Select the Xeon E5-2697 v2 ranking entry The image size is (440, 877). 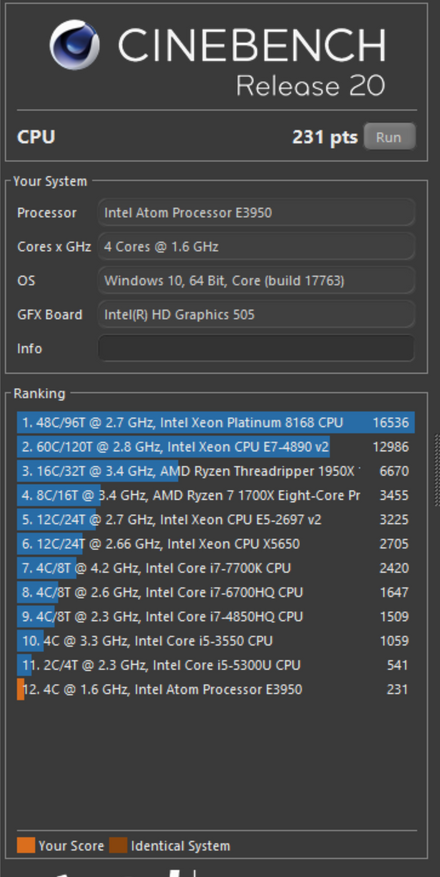(216, 520)
